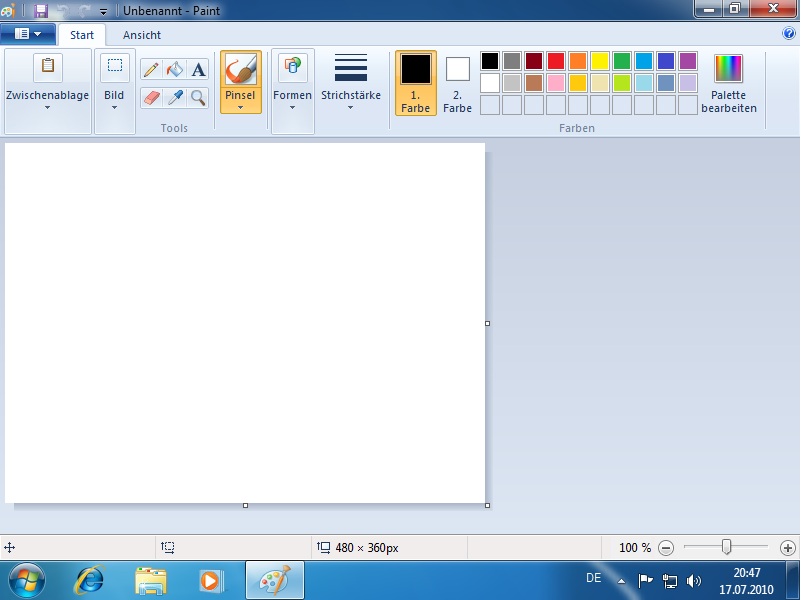The height and width of the screenshot is (600, 801).
Task: Click the zoom in plus button
Action: [x=787, y=548]
